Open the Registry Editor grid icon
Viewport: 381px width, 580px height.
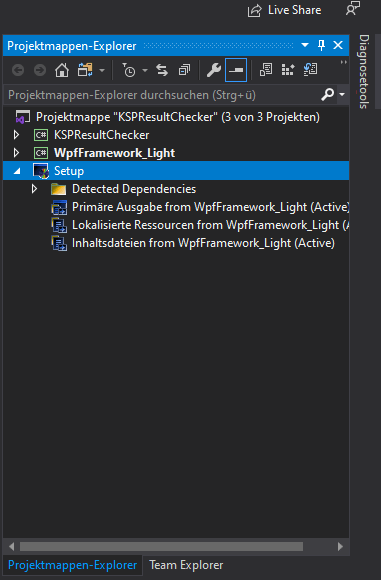(288, 70)
